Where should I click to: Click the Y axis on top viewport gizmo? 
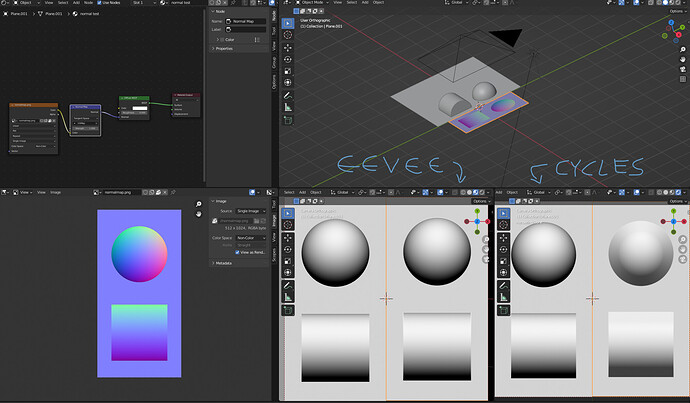(x=682, y=27)
